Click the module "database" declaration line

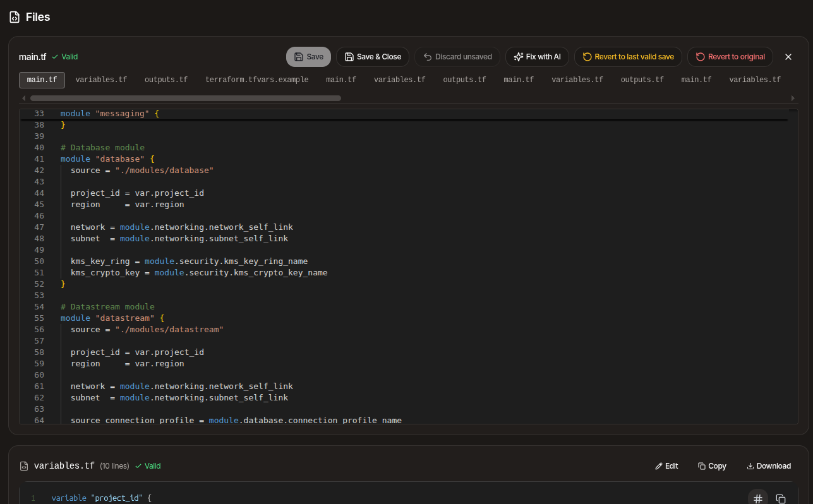pyautogui.click(x=107, y=159)
